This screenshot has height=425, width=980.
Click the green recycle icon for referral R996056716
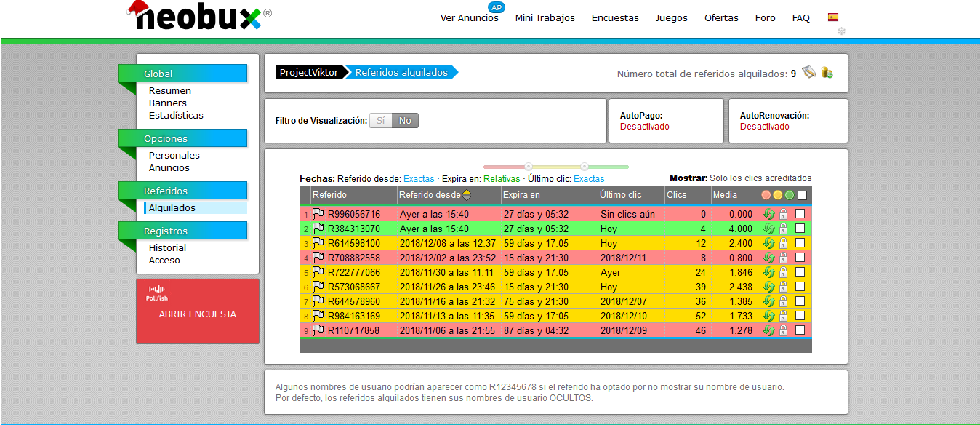(768, 214)
